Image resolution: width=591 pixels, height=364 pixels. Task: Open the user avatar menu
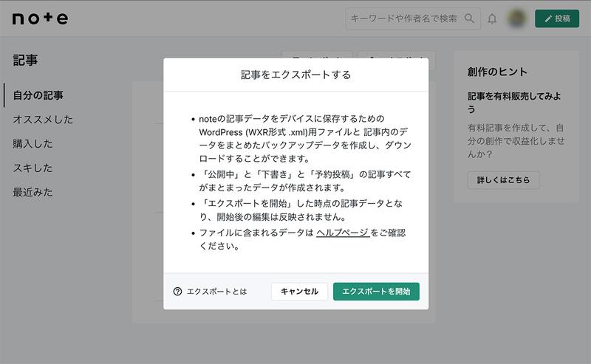coord(516,18)
